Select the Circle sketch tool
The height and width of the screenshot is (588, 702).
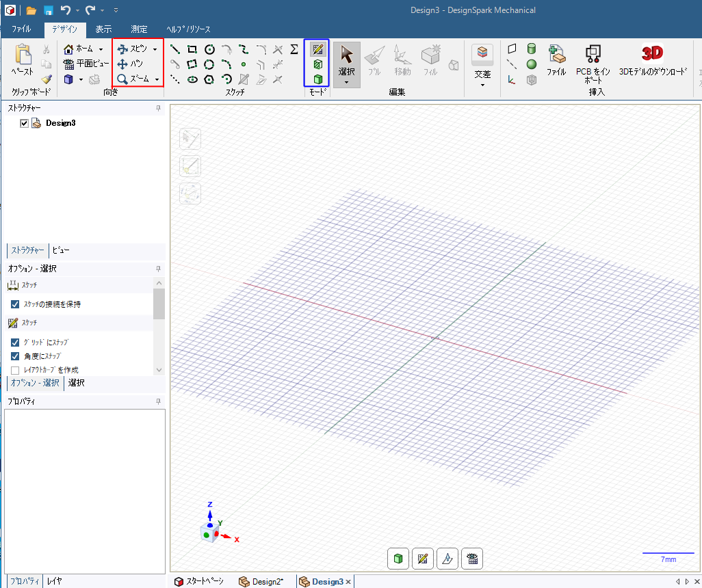(x=209, y=49)
